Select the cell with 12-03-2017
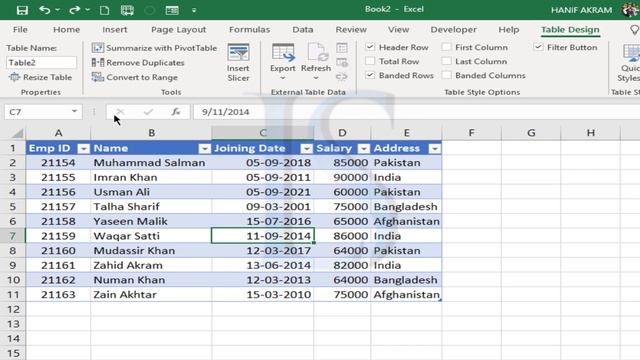640x360 pixels. 263,251
